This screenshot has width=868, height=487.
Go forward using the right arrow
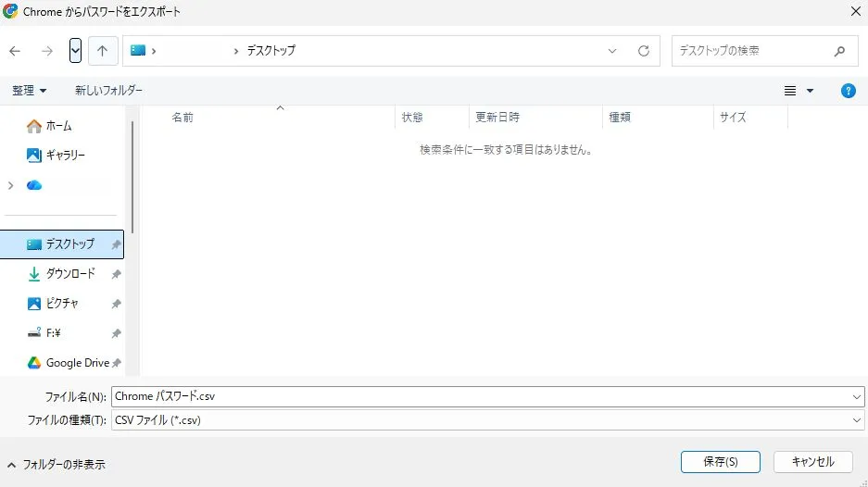pyautogui.click(x=47, y=51)
